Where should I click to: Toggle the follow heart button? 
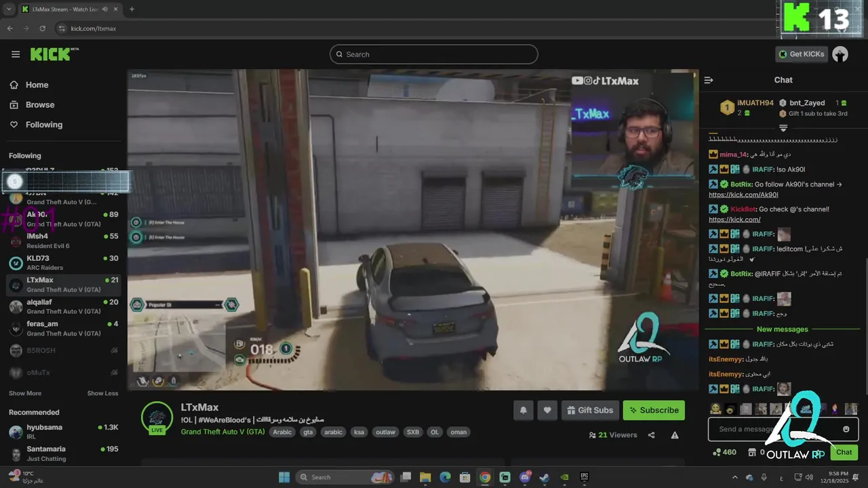pos(547,410)
